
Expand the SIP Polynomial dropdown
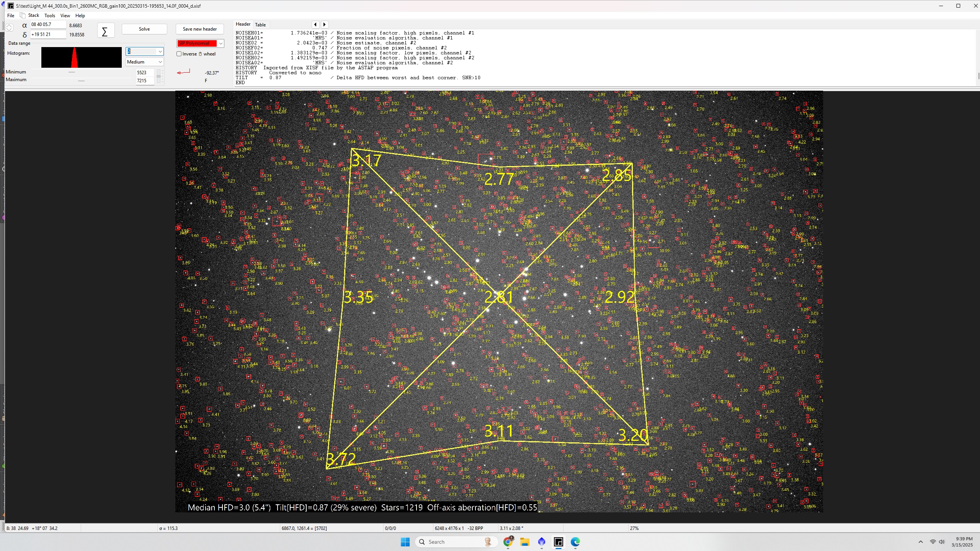click(200, 43)
